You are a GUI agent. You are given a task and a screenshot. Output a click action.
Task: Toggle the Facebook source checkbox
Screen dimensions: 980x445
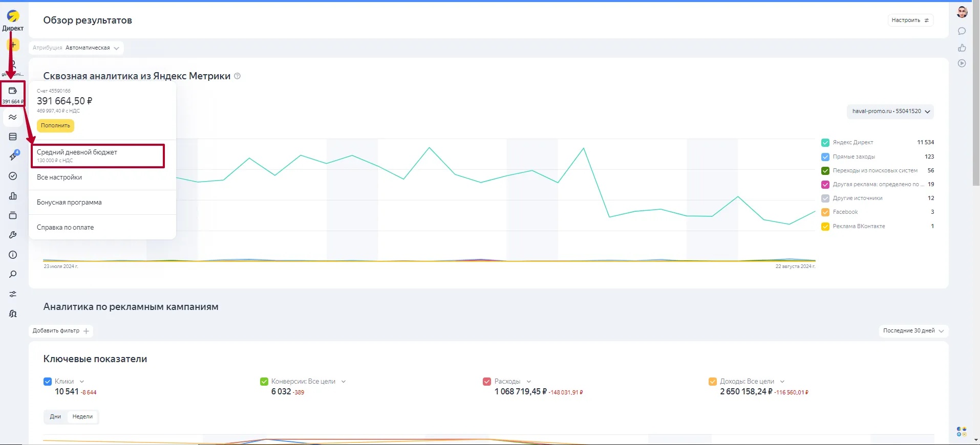coord(825,212)
